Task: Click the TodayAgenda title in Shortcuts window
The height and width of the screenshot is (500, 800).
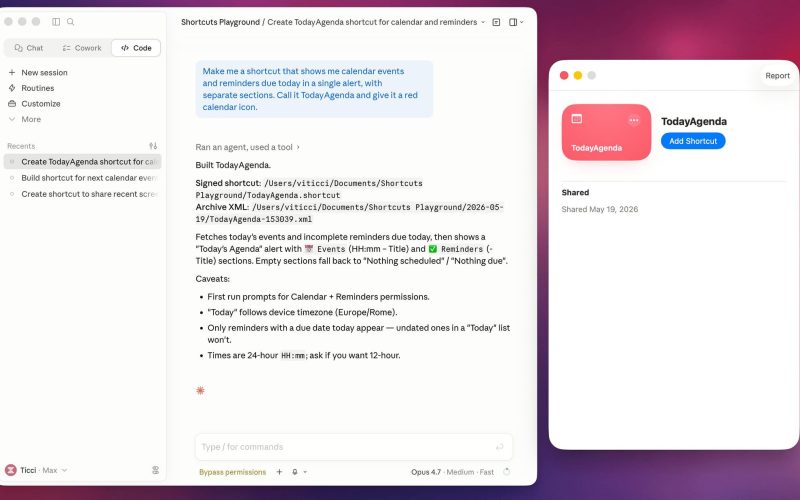Action: pos(694,121)
